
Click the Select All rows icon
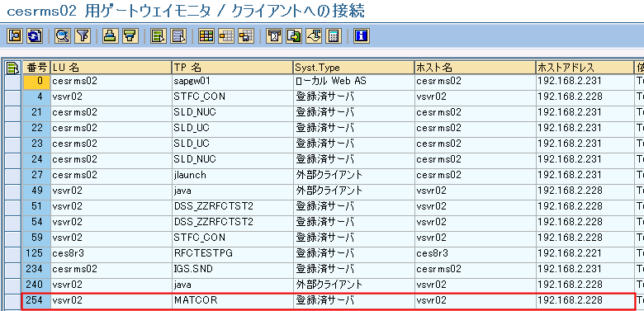pos(159,36)
